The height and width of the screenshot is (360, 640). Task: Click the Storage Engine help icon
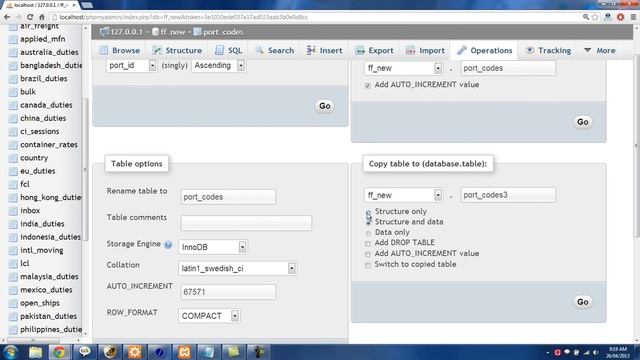click(x=168, y=244)
